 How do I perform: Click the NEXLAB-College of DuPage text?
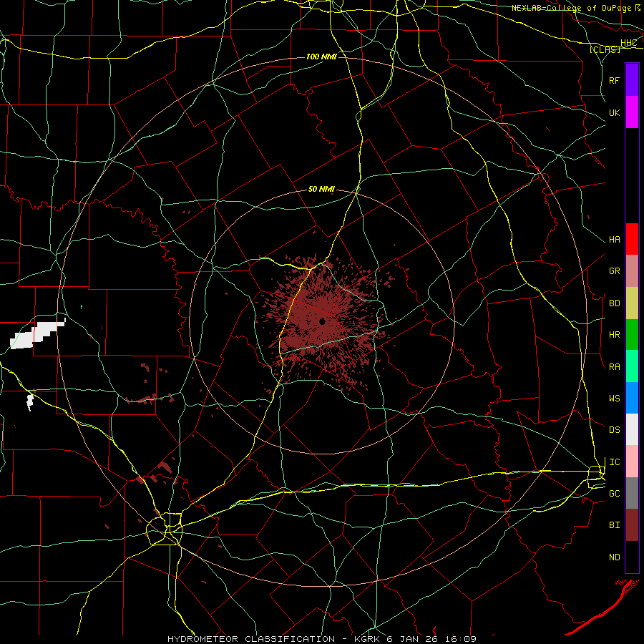pyautogui.click(x=571, y=8)
